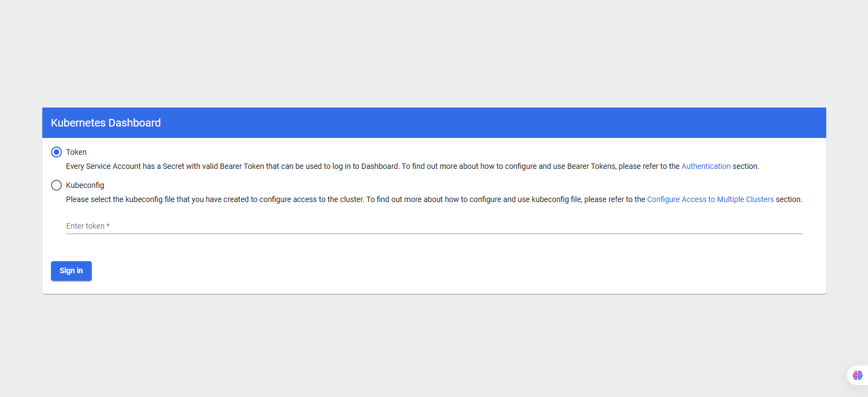Click "section." after Multiple Clusters link

789,199
